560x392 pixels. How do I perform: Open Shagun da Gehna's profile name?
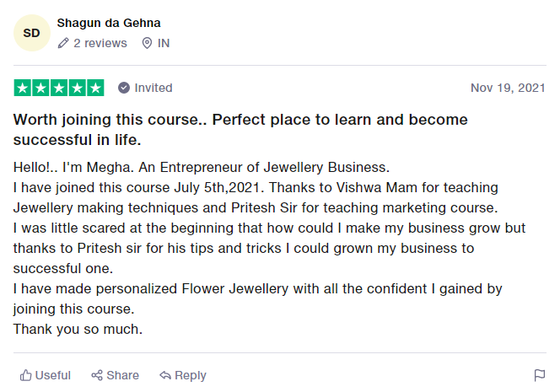(x=109, y=23)
